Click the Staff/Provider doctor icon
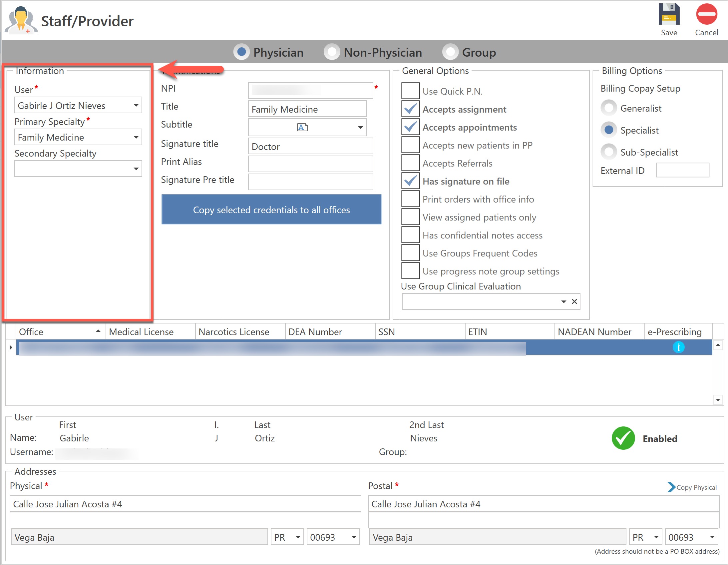 [21, 21]
